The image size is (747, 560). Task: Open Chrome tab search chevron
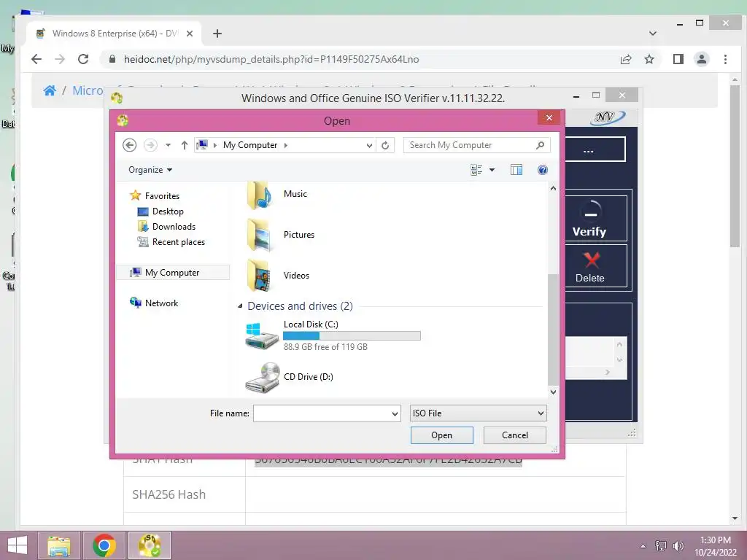tap(653, 34)
